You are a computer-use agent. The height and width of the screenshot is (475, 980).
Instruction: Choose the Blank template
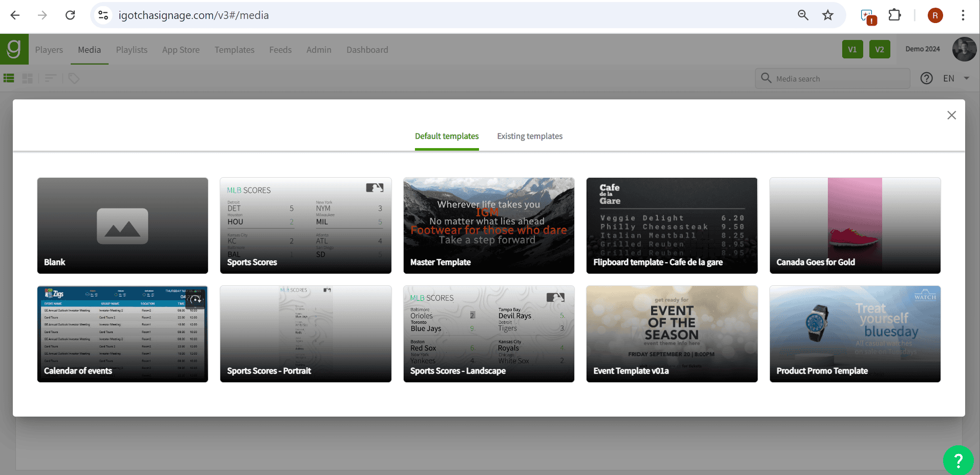pyautogui.click(x=122, y=225)
